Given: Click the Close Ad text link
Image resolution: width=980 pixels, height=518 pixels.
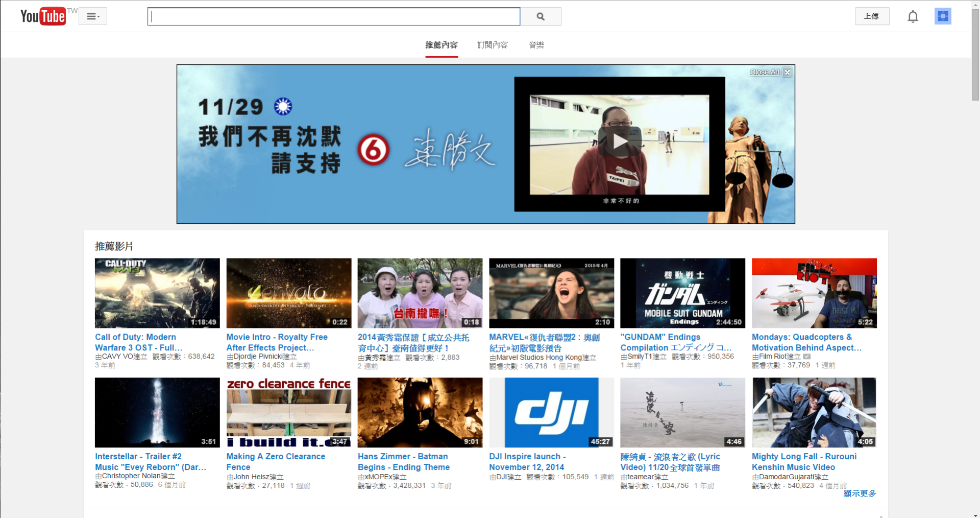Looking at the screenshot, I should tap(765, 72).
